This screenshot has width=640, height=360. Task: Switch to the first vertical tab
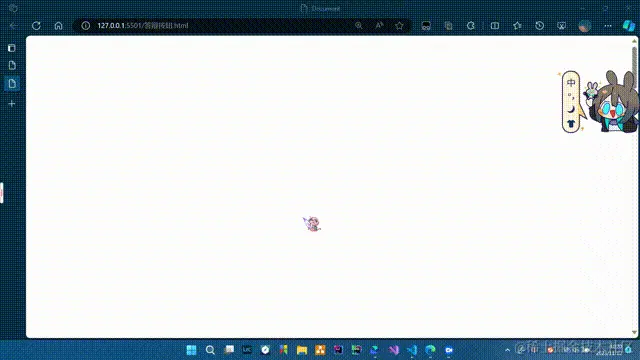(12, 66)
